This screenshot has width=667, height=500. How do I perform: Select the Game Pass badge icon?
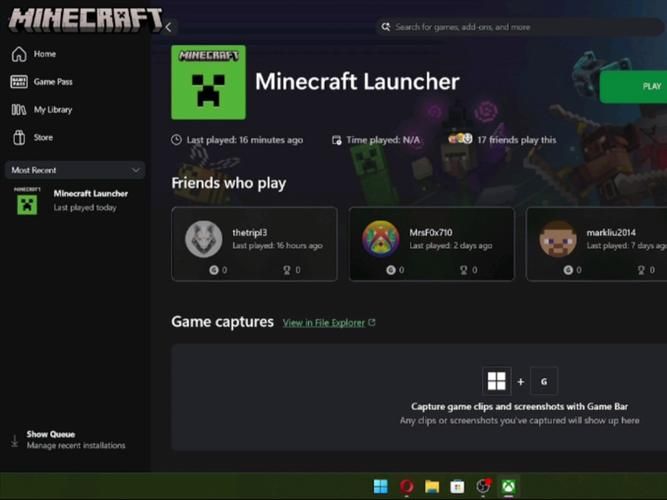click(19, 82)
